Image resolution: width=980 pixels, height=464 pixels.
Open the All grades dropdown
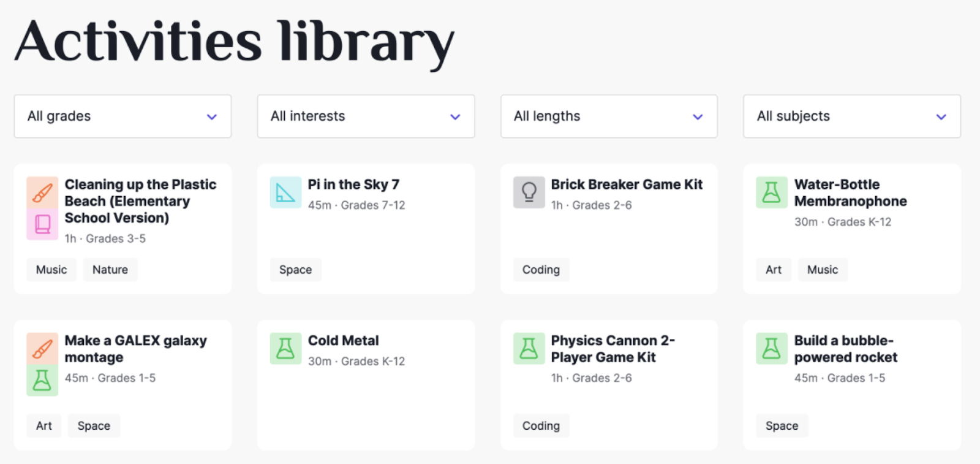[x=123, y=116]
